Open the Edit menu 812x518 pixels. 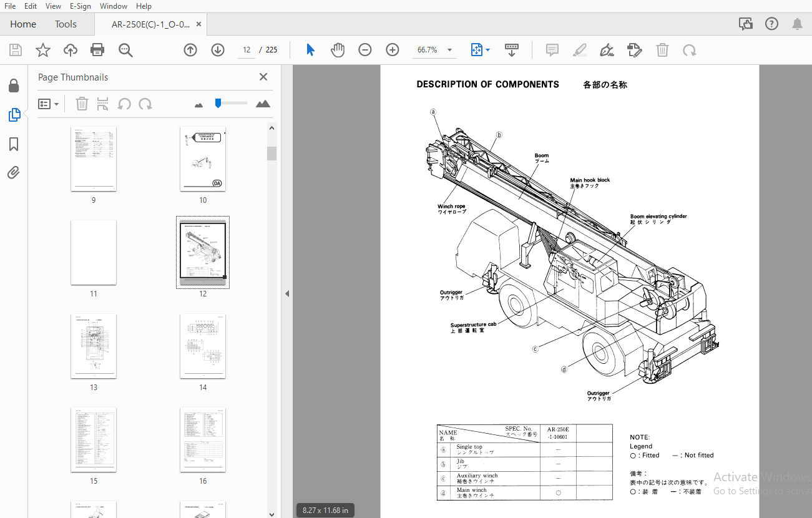pyautogui.click(x=31, y=6)
